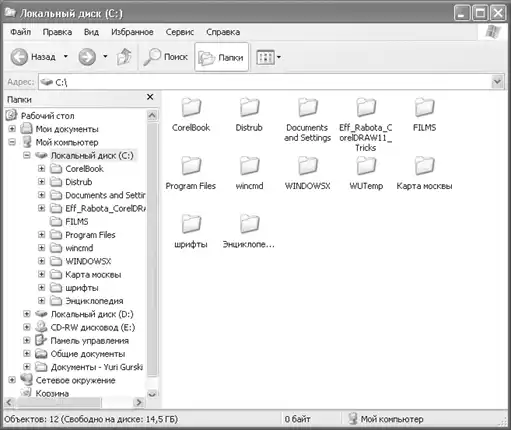Image resolution: width=511 pixels, height=430 pixels.
Task: Open the Поиск search tool
Action: pos(166,57)
